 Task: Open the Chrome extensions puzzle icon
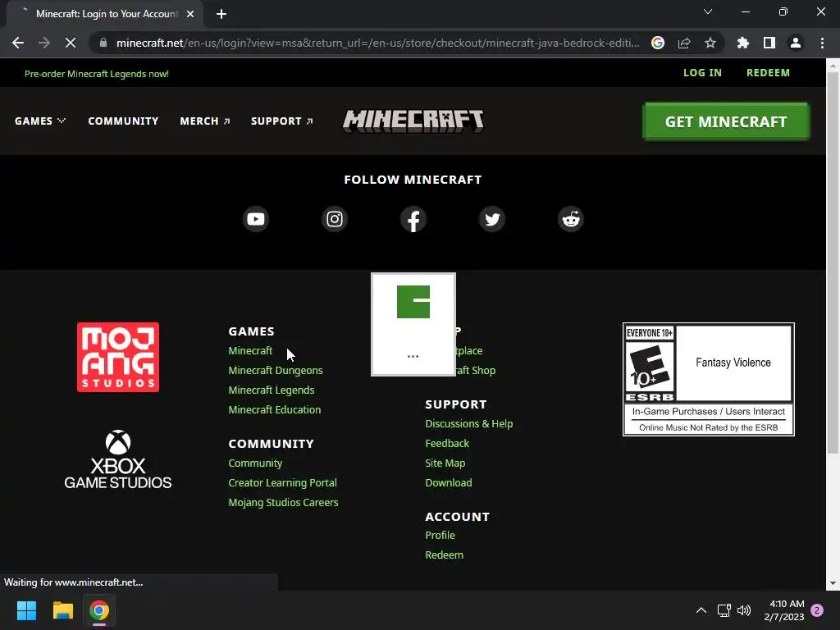[x=742, y=43]
